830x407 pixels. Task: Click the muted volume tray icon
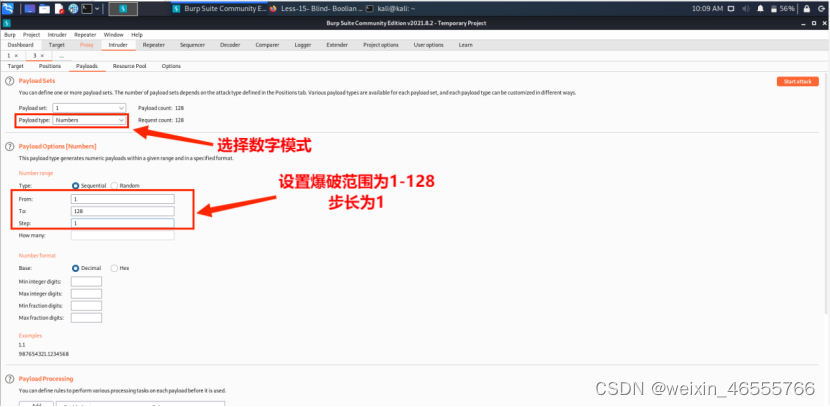click(x=746, y=8)
